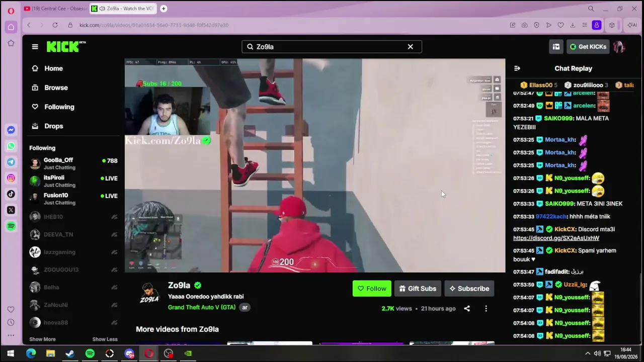The height and width of the screenshot is (362, 644).
Task: Open the Browse sidebar item
Action: coord(56,87)
